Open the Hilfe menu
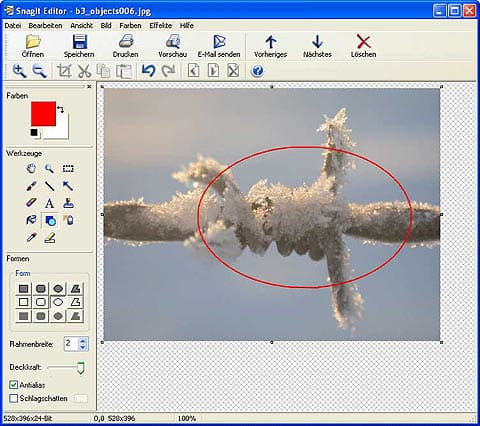 pos(187,26)
